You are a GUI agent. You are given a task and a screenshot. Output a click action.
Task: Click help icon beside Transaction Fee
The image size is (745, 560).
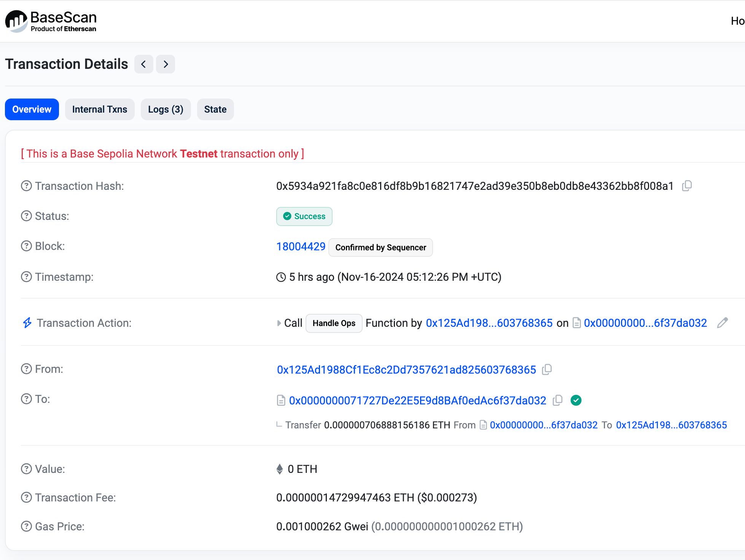[26, 497]
